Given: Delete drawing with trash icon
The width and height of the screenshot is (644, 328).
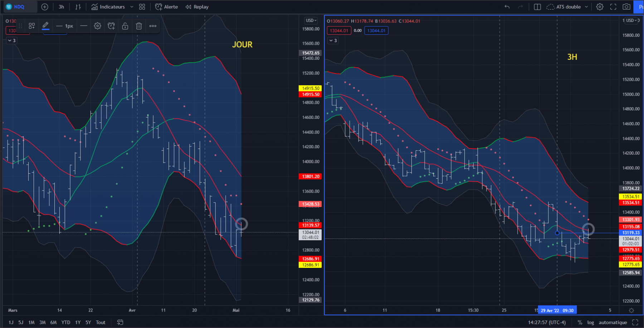Looking at the screenshot, I should click(139, 26).
